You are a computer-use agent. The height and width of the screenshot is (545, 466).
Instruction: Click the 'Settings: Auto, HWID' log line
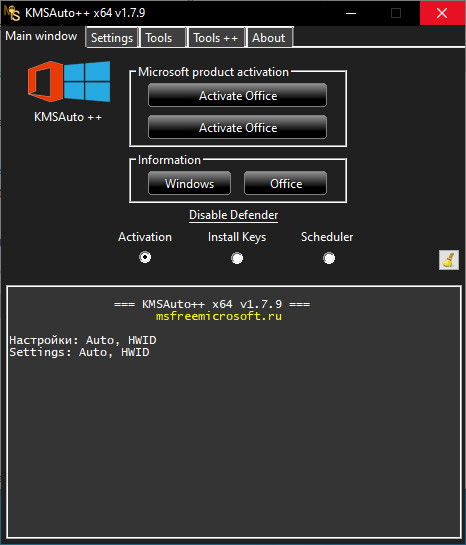79,352
